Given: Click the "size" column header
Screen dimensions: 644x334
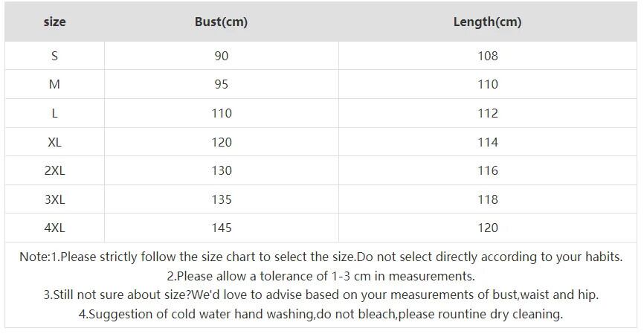Looking at the screenshot, I should click(54, 22).
